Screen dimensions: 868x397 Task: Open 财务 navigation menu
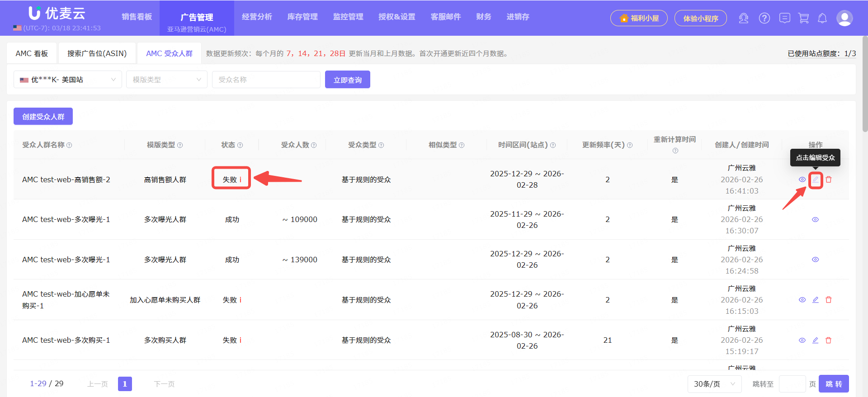(x=484, y=17)
